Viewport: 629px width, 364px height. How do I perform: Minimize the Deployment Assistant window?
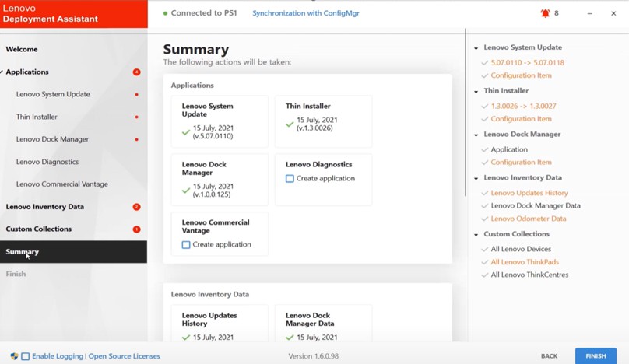tap(589, 13)
